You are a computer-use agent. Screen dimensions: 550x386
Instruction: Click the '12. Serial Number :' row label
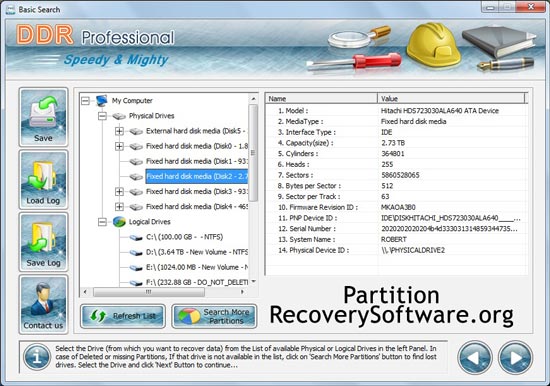pos(307,228)
